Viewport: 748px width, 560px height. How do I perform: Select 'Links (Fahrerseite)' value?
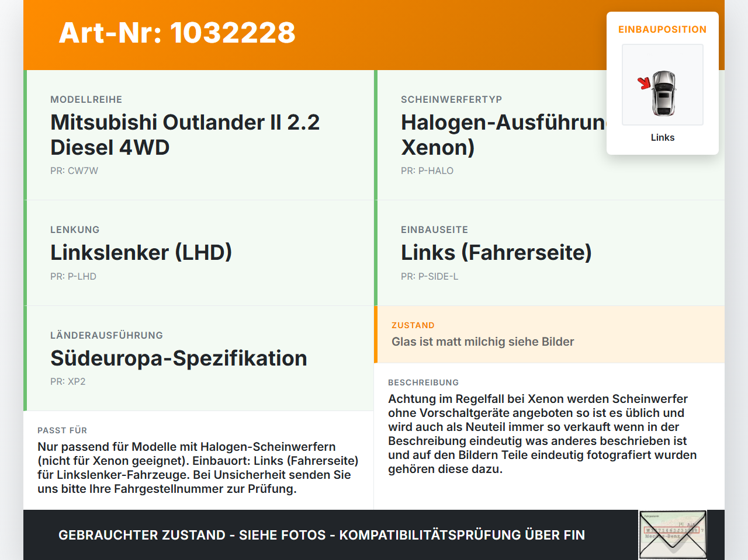(x=497, y=252)
